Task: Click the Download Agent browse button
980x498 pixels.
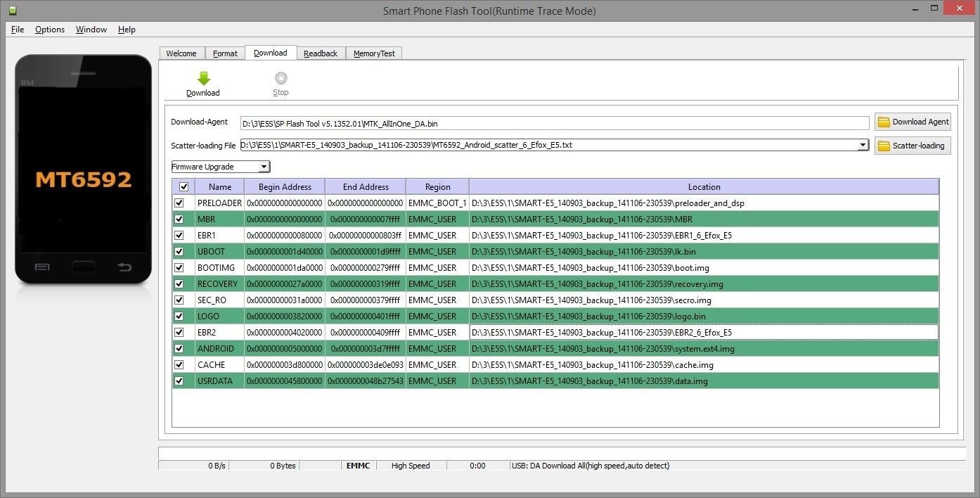Action: 913,122
